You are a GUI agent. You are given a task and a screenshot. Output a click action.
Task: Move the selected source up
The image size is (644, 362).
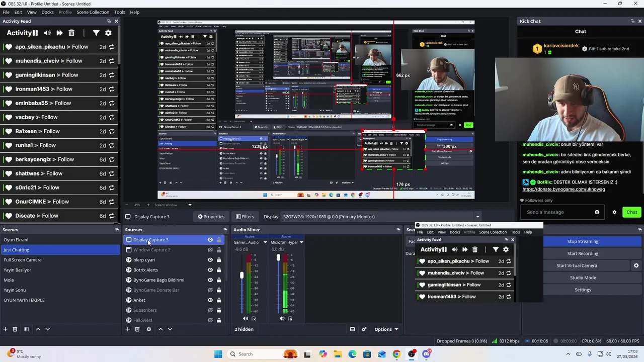pos(160,329)
